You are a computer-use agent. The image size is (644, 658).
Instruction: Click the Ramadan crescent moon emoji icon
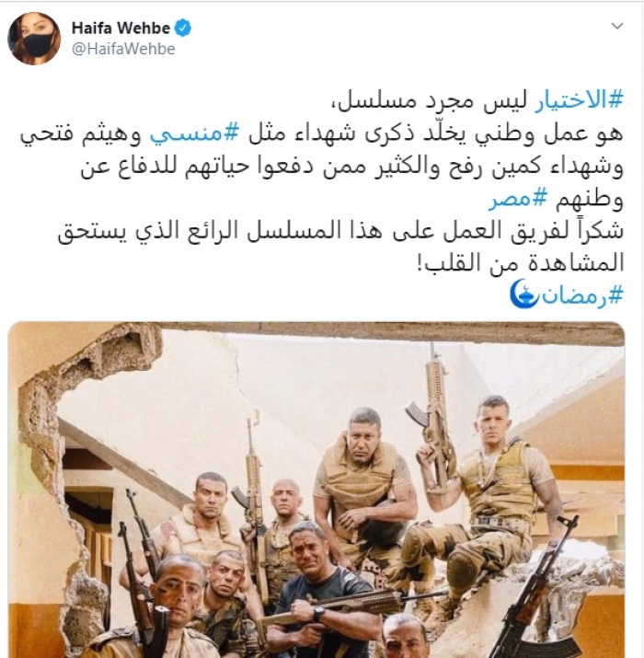(x=523, y=294)
